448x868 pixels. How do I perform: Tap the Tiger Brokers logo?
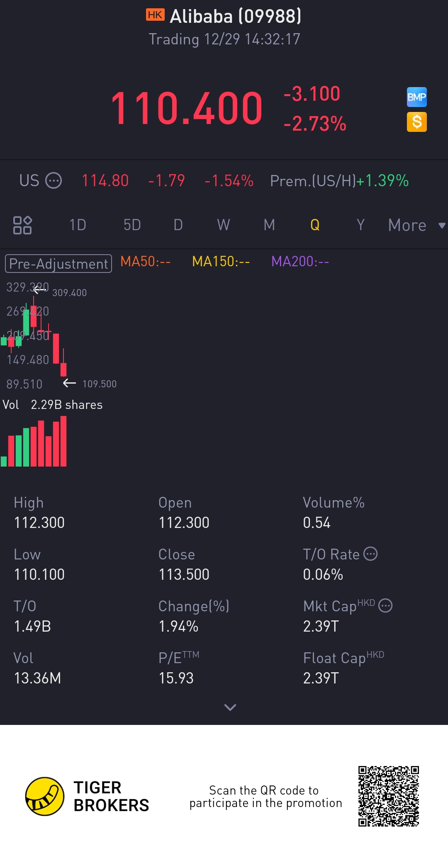pos(87,796)
